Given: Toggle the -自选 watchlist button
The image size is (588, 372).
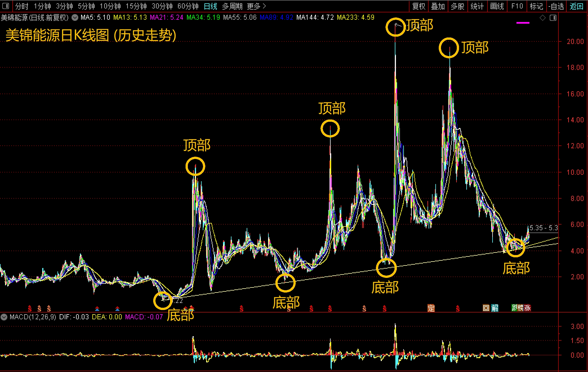Looking at the screenshot, I should click(556, 6).
